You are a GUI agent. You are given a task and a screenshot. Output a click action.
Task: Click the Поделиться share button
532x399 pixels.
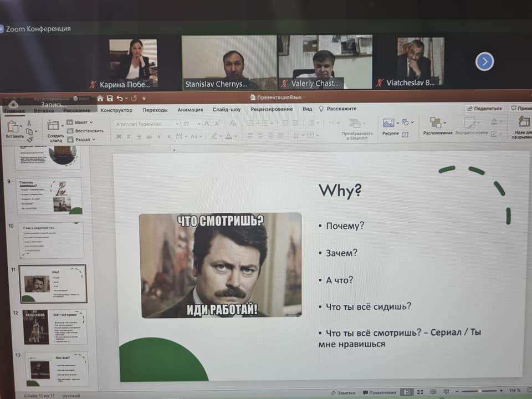(x=484, y=109)
